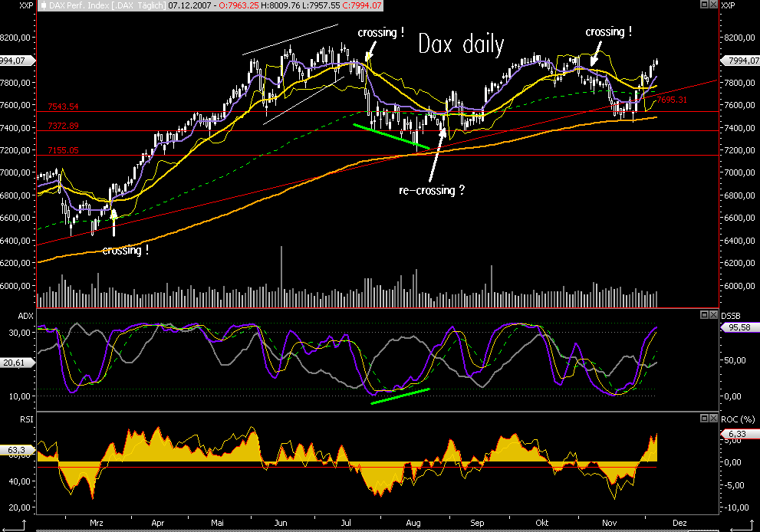Image resolution: width=760 pixels, height=532 pixels.
Task: Click the H:8009.76 high value
Action: [x=280, y=6]
